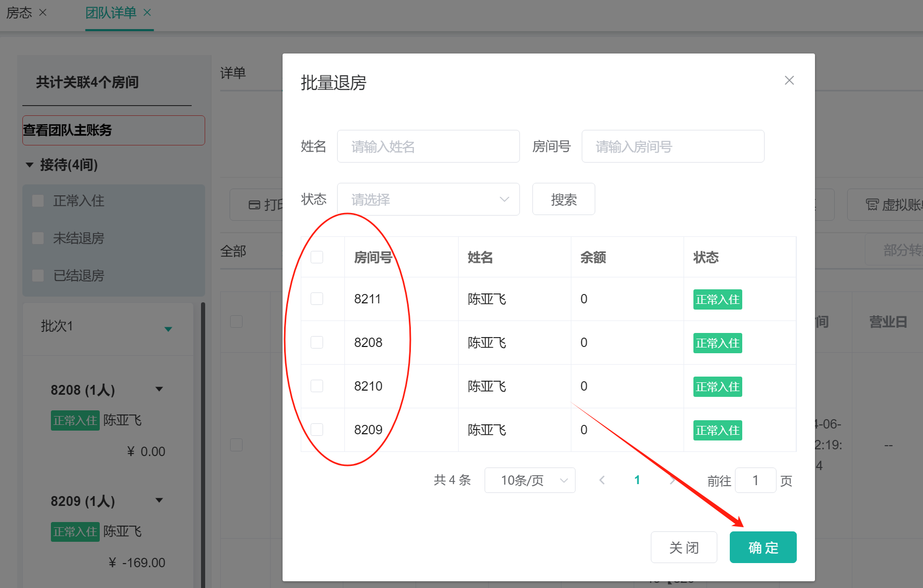
Task: Open the 状态 请选择 dropdown
Action: click(x=429, y=199)
